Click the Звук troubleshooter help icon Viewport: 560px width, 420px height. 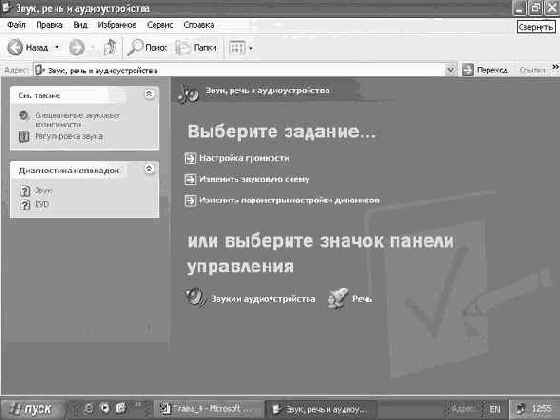click(25, 191)
